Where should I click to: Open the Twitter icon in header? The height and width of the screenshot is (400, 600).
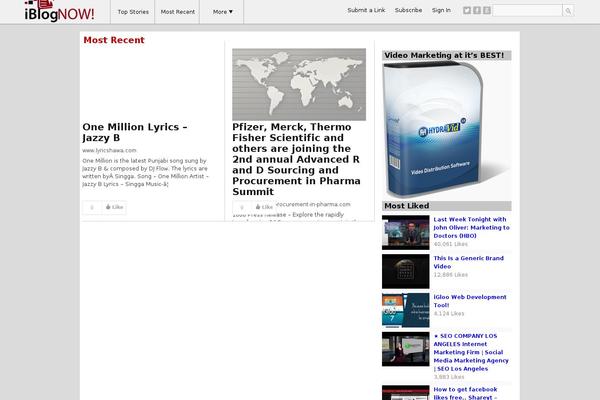point(467,10)
